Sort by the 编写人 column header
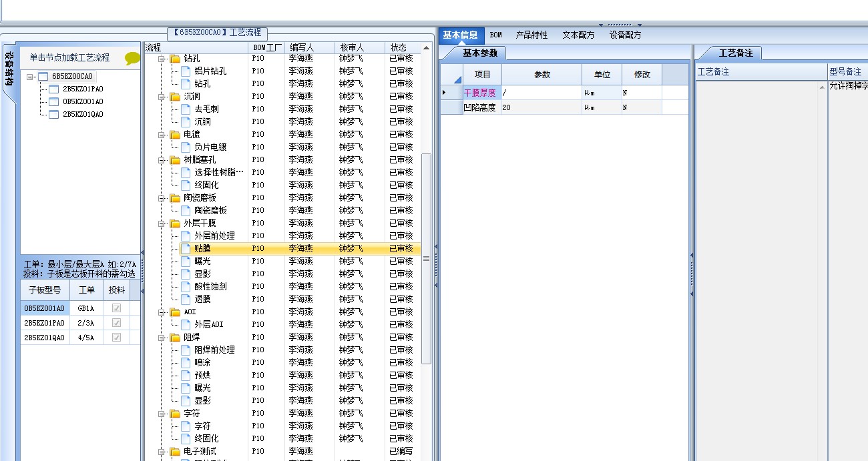This screenshot has width=868, height=461. pos(310,48)
